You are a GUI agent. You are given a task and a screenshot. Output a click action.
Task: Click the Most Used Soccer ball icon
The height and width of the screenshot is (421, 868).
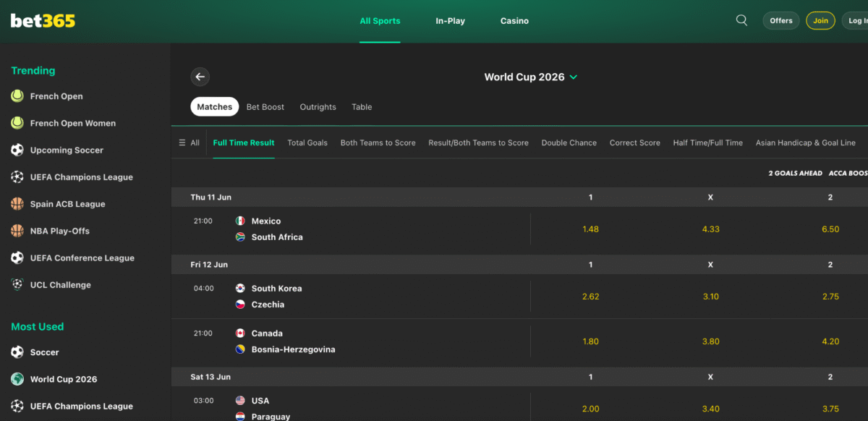(x=17, y=352)
